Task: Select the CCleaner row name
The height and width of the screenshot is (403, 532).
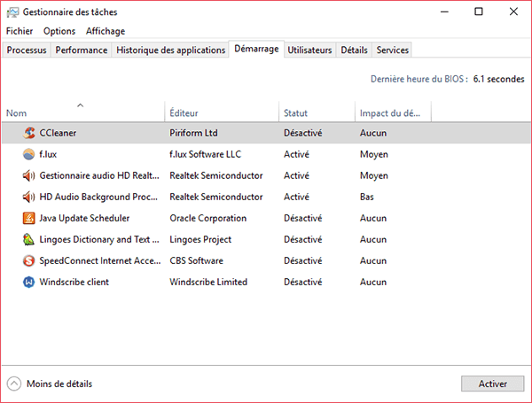Action: coord(58,133)
